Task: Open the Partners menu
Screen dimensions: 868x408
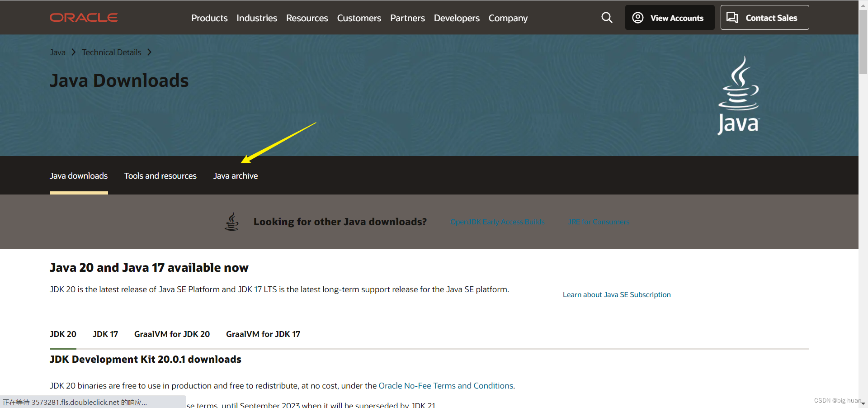Action: (x=407, y=18)
